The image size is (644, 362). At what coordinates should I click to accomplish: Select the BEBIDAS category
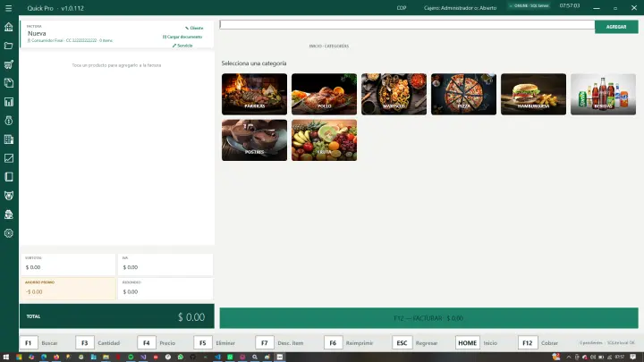coord(604,94)
